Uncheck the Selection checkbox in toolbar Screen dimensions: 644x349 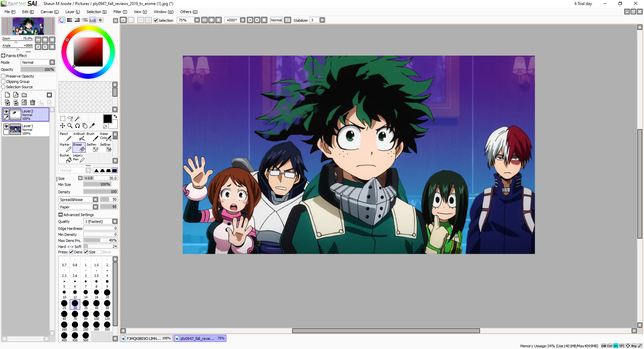point(156,20)
